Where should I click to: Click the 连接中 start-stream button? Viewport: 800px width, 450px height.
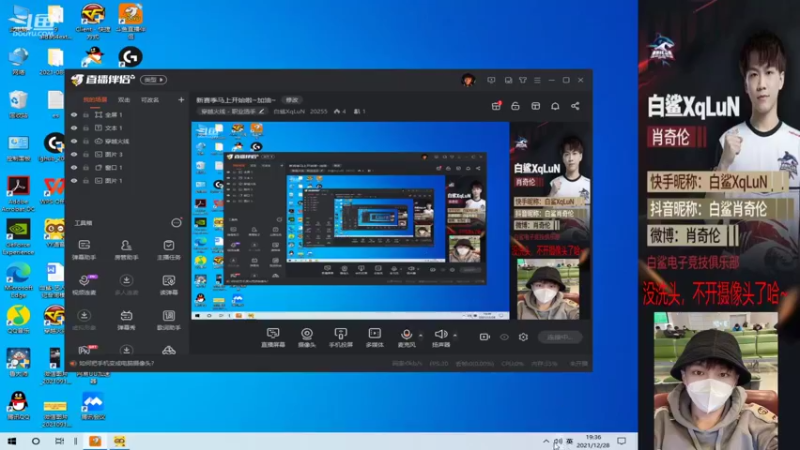[x=560, y=337]
